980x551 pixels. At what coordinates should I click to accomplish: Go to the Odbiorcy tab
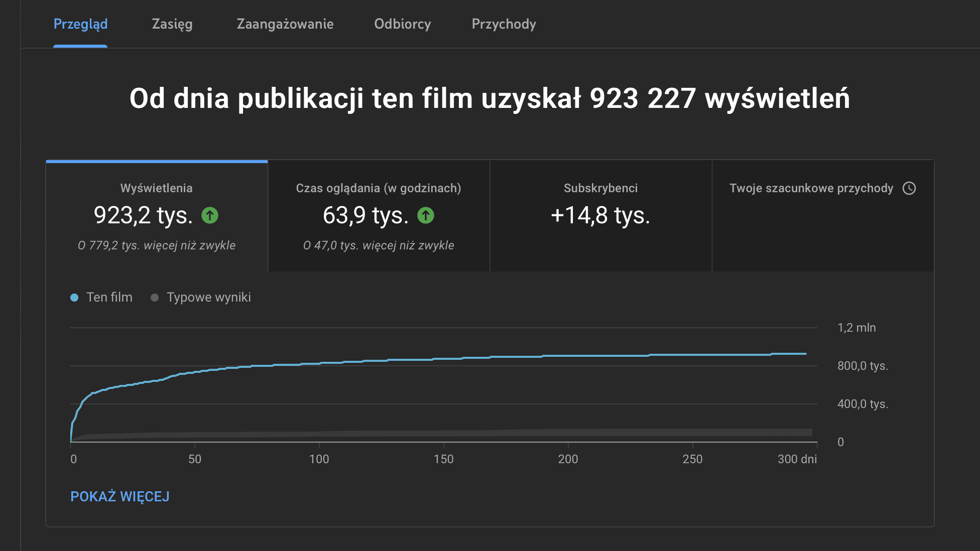(x=403, y=24)
